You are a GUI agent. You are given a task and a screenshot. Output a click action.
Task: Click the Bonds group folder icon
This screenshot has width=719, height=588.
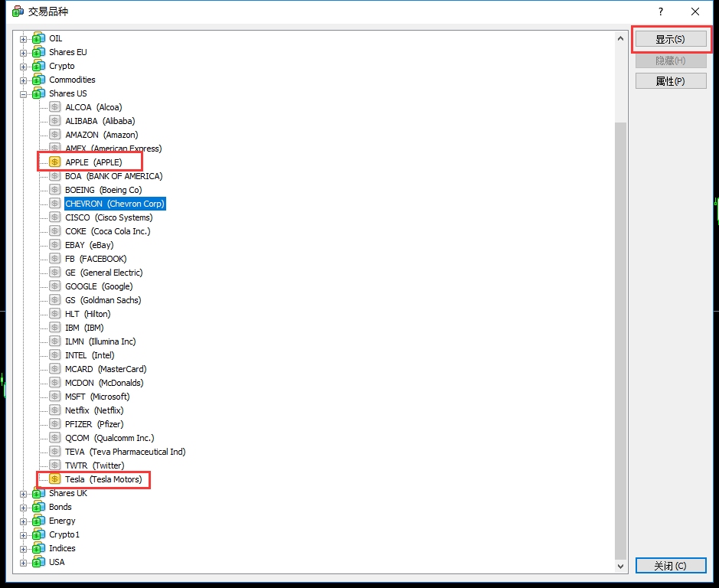39,508
